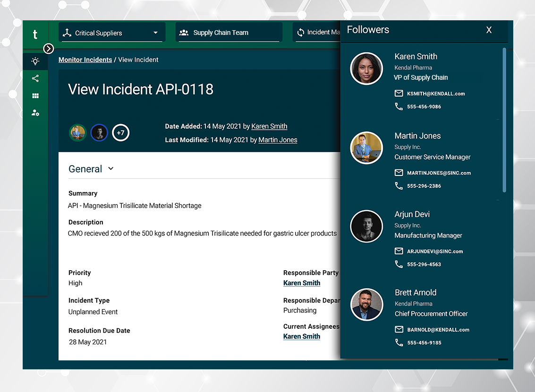Viewport: 535px width, 392px height.
Task: Select Martin Jones name in Followers panel
Action: coord(417,136)
